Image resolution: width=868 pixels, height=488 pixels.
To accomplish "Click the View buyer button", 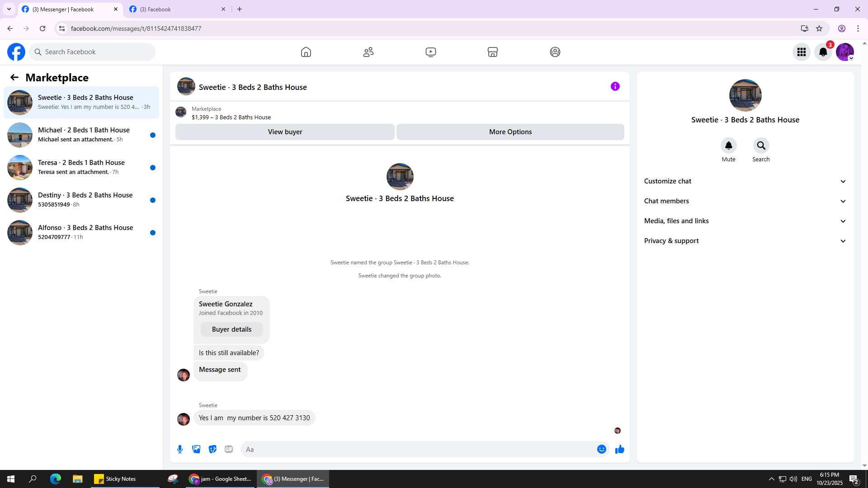I will coord(285,132).
